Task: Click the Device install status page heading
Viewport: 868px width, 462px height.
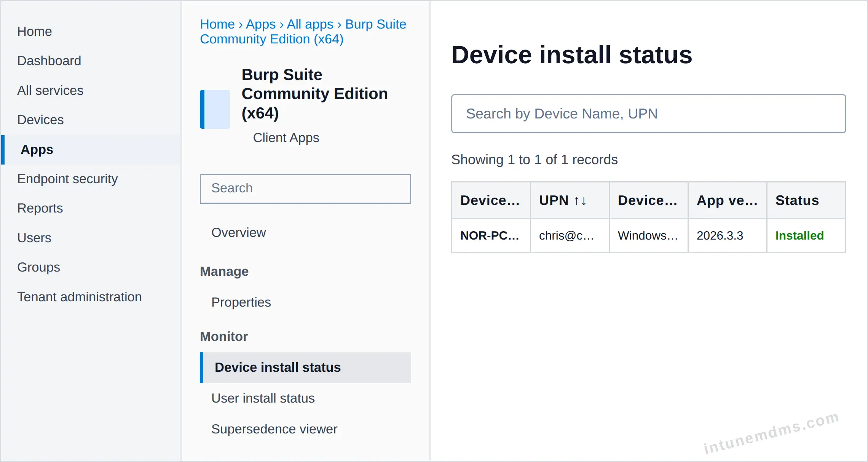Action: click(x=572, y=54)
